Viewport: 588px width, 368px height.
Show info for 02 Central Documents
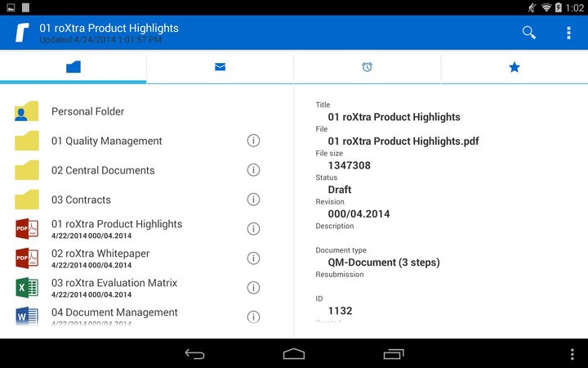(x=253, y=170)
